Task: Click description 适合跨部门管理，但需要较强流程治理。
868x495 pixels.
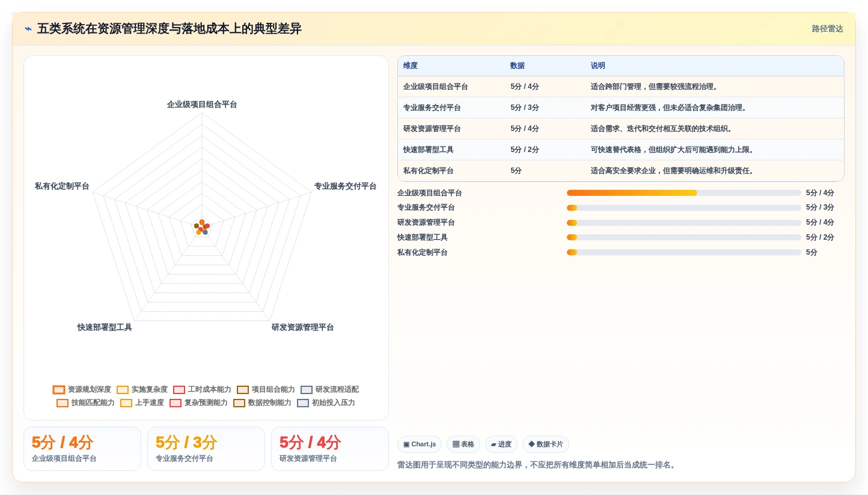Action: click(656, 87)
